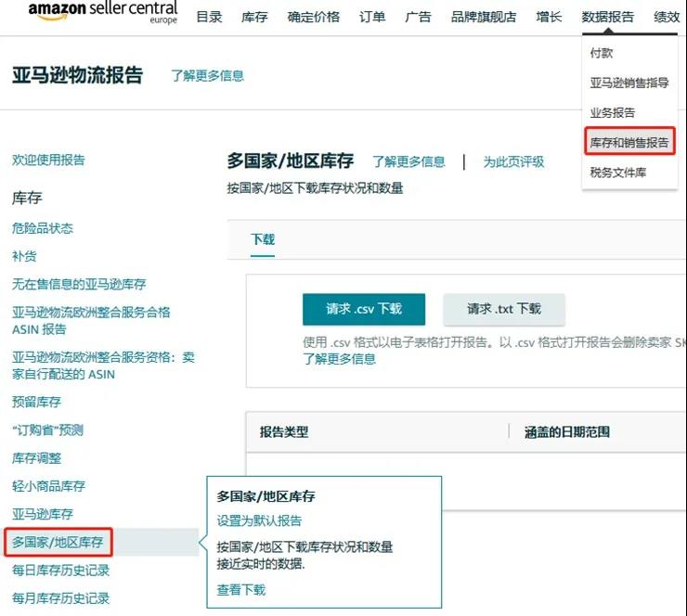Click 请求 .csv 下载 button
This screenshot has width=687, height=616.
pyautogui.click(x=364, y=309)
